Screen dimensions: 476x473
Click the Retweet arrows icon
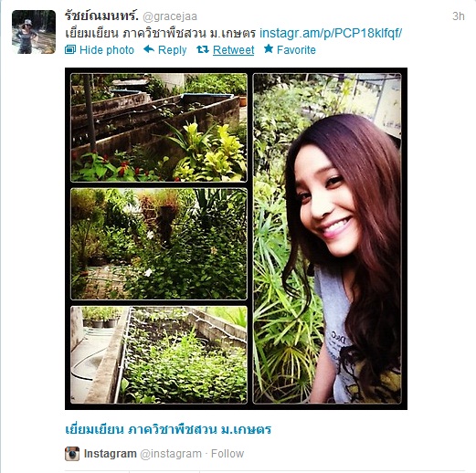203,49
